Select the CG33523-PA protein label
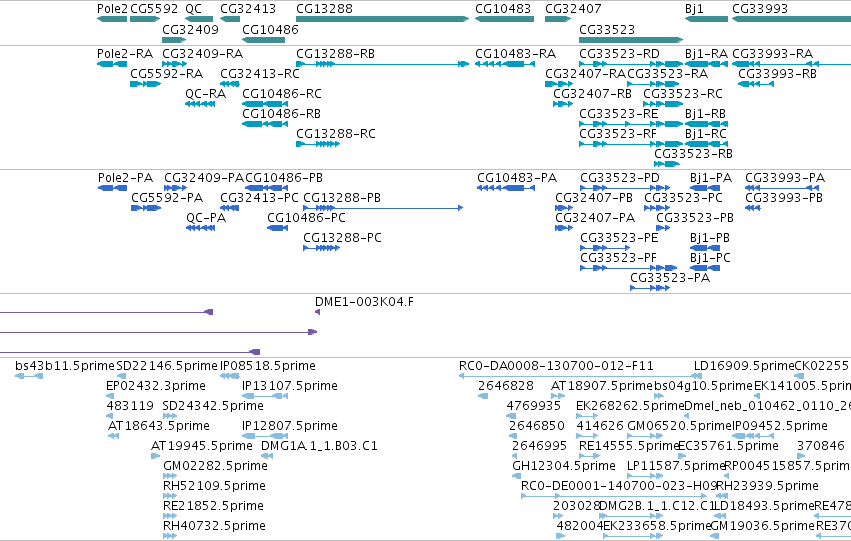Screen dimensions: 851x541 tap(670, 278)
